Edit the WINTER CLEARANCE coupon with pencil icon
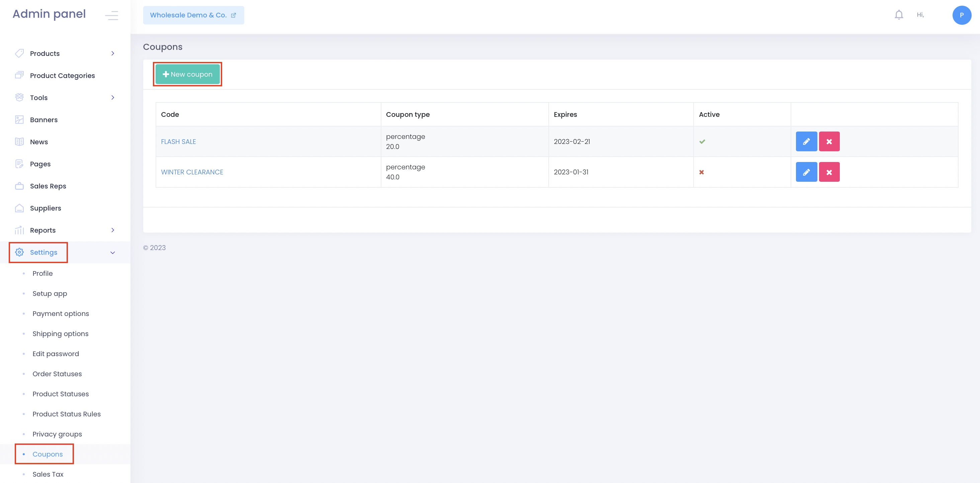 pos(806,172)
